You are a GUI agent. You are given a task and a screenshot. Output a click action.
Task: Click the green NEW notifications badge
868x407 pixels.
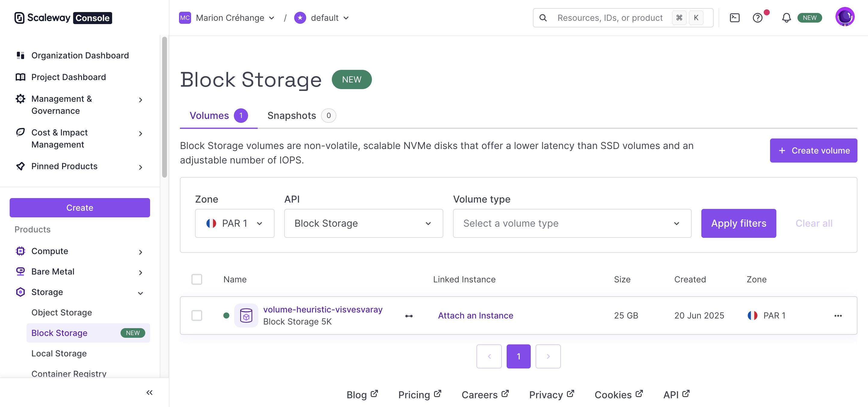point(809,18)
